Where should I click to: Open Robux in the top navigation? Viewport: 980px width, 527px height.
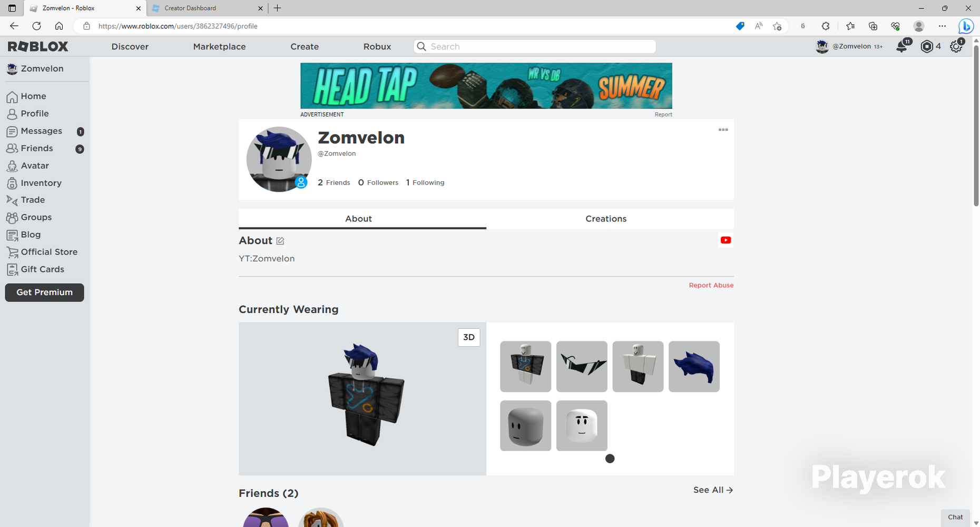(377, 46)
